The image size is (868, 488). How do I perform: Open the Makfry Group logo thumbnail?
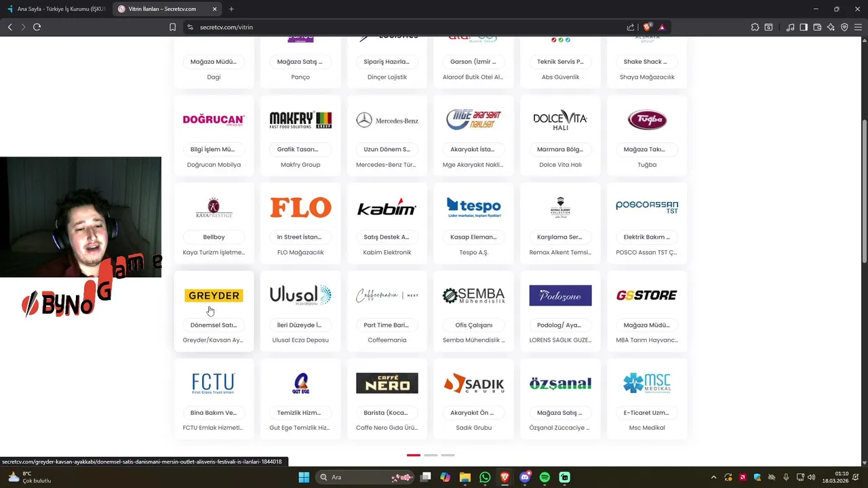coord(300,120)
